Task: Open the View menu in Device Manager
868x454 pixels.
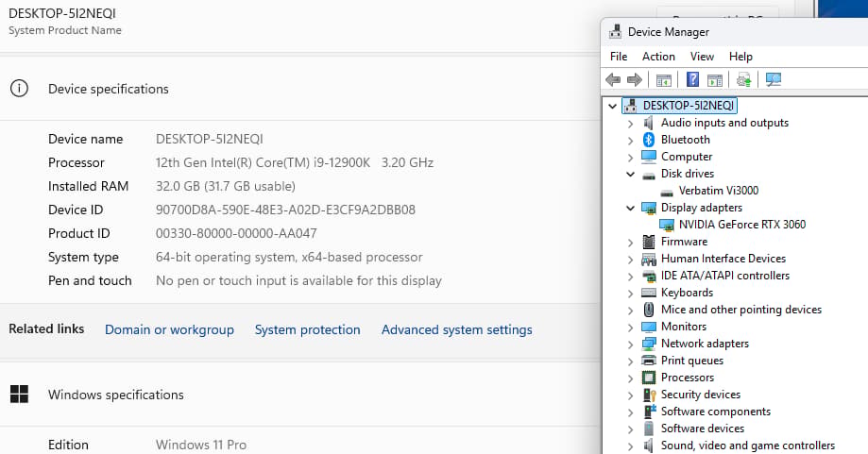Action: click(702, 57)
